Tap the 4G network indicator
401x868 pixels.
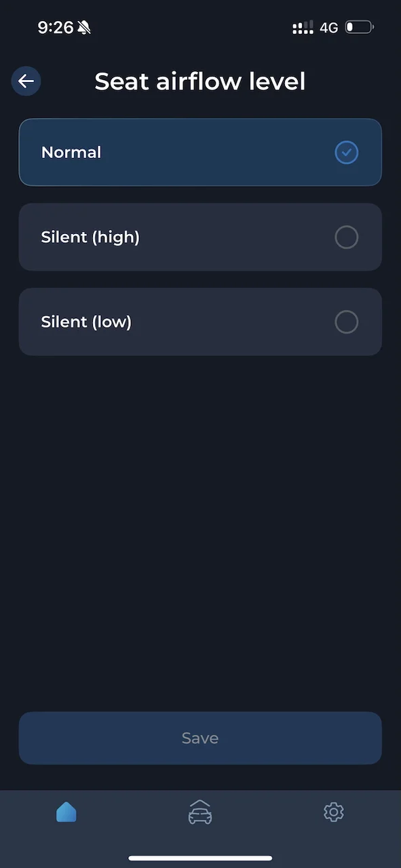click(329, 28)
